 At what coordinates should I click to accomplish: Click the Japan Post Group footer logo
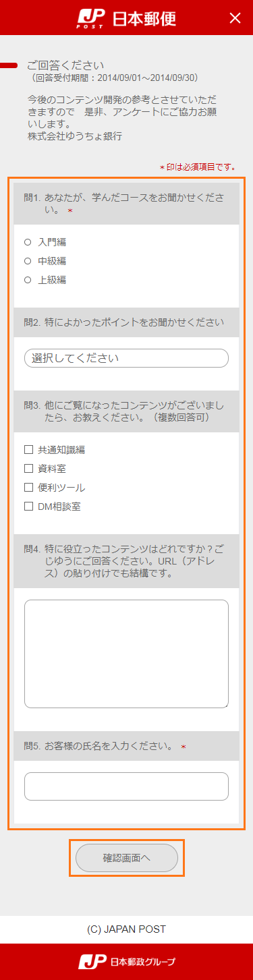click(x=126, y=961)
